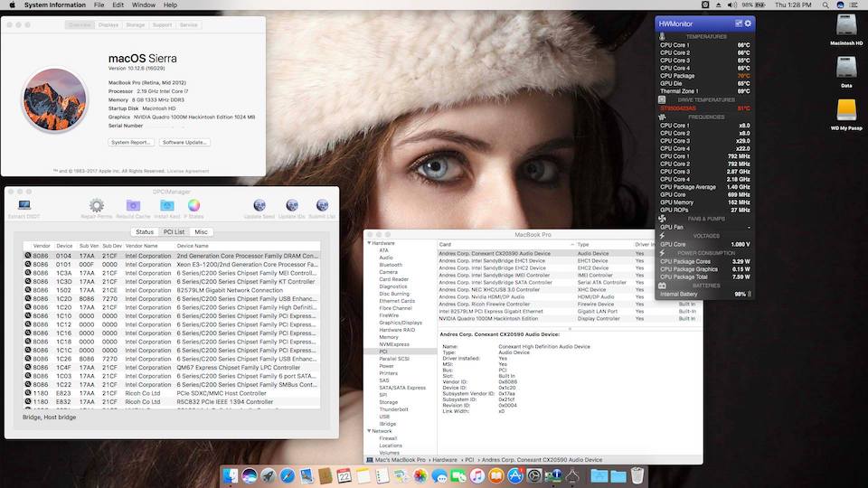This screenshot has height=488, width=868.
Task: Click the Rebuild Cache icon
Action: pos(133,206)
